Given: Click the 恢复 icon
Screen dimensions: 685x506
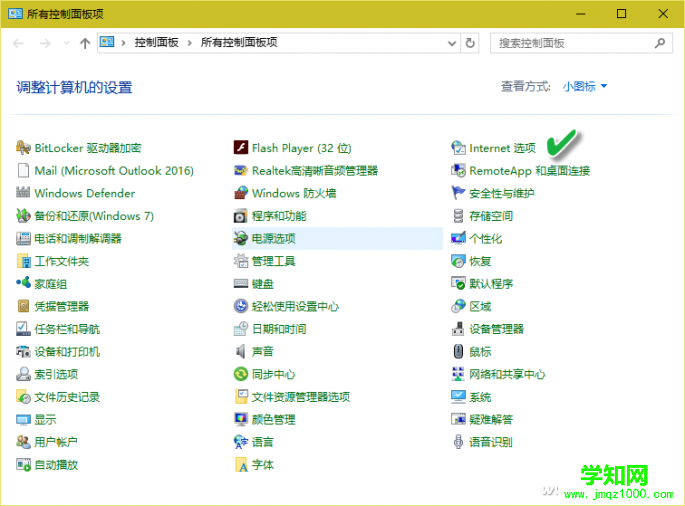Looking at the screenshot, I should click(458, 261).
